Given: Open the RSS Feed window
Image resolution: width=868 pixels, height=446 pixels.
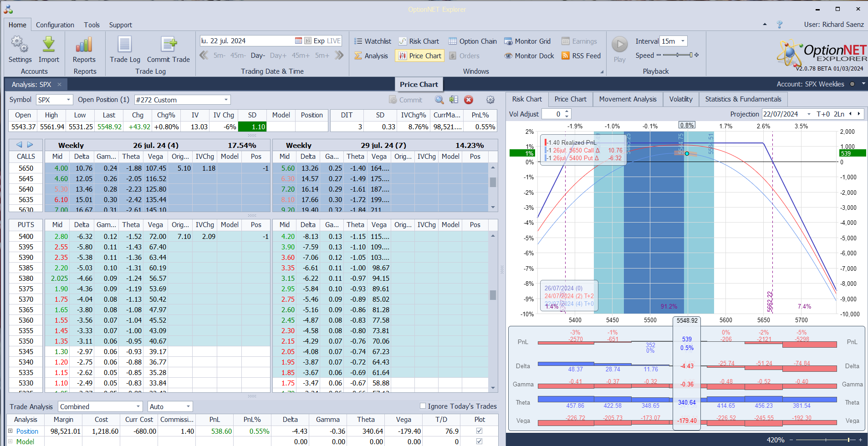Looking at the screenshot, I should [x=581, y=56].
